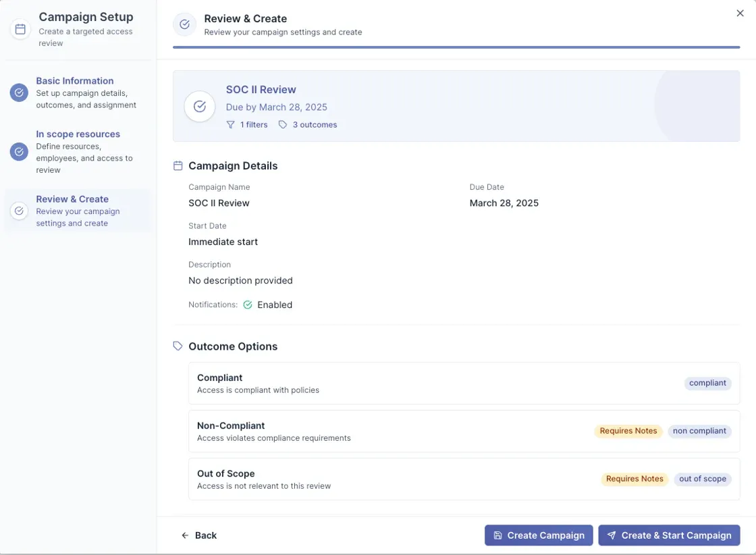Click the Campaign Details calendar icon
756x555 pixels.
pos(178,165)
